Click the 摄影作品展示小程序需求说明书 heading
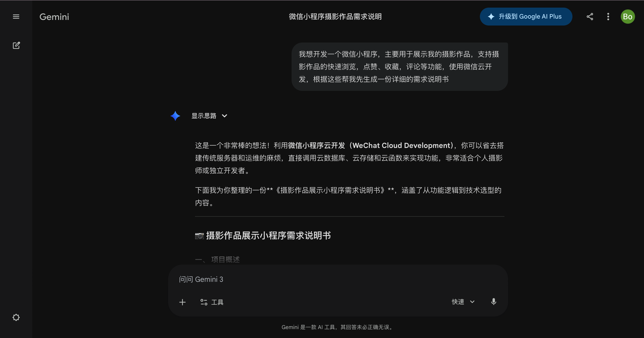Image resolution: width=644 pixels, height=338 pixels. (x=268, y=235)
